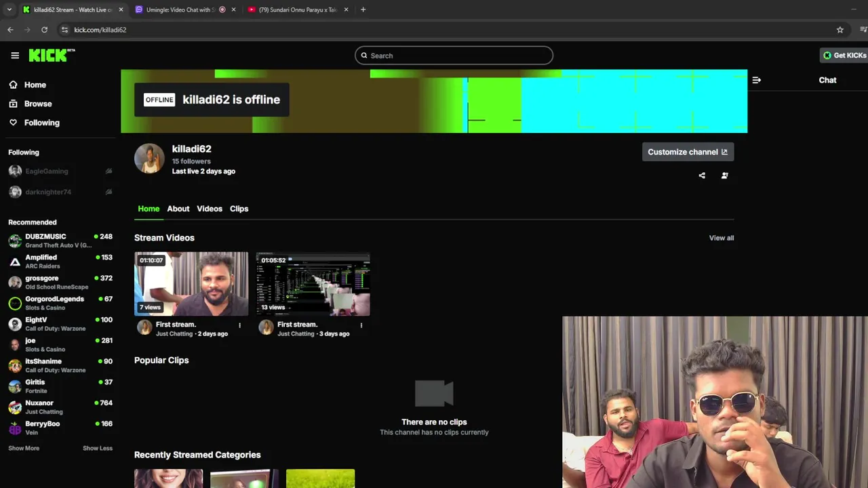Viewport: 868px width, 488px height.
Task: Open new browser tab
Action: tap(363, 9)
